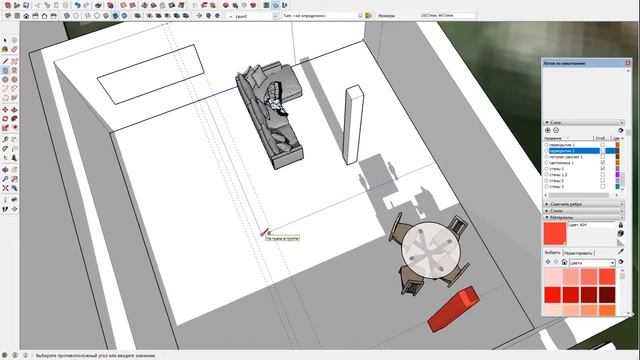
Task: Click the Zoom Extents tool
Action: pyautogui.click(x=5, y=188)
